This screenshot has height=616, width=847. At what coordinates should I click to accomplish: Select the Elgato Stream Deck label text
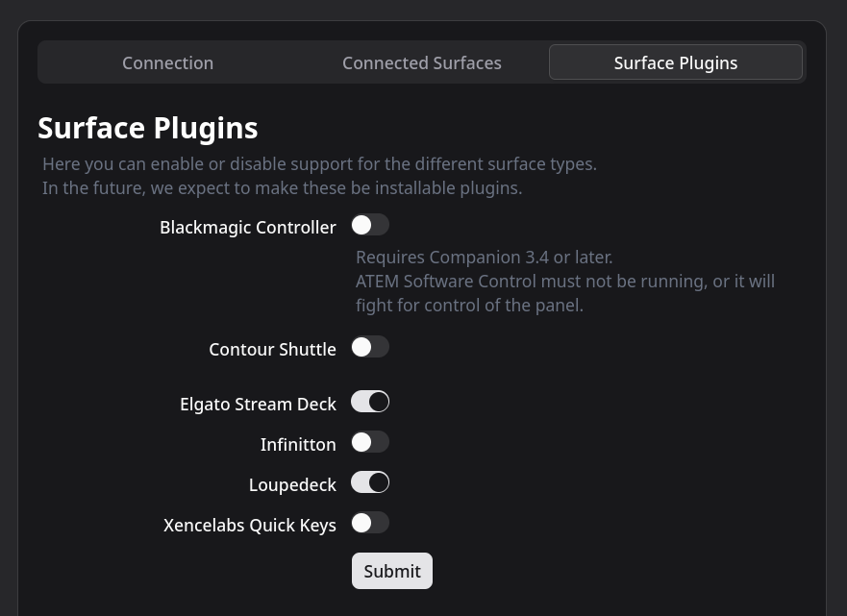[258, 404]
